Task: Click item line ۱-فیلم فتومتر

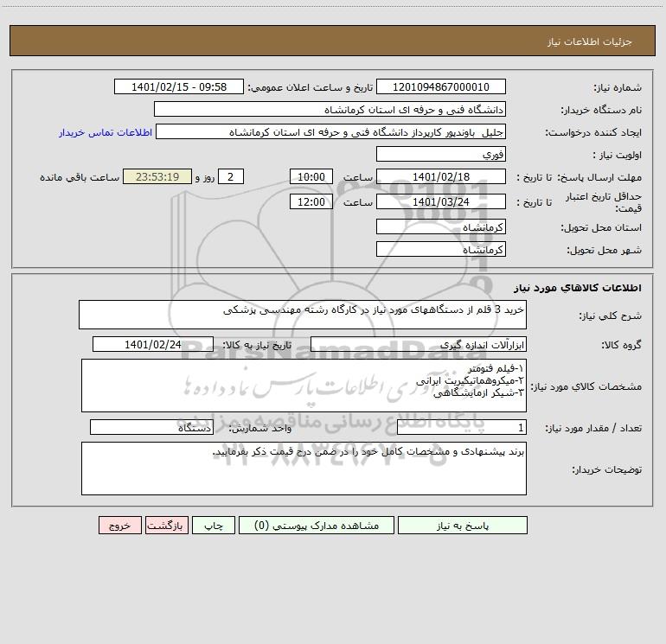Action: 496,368
